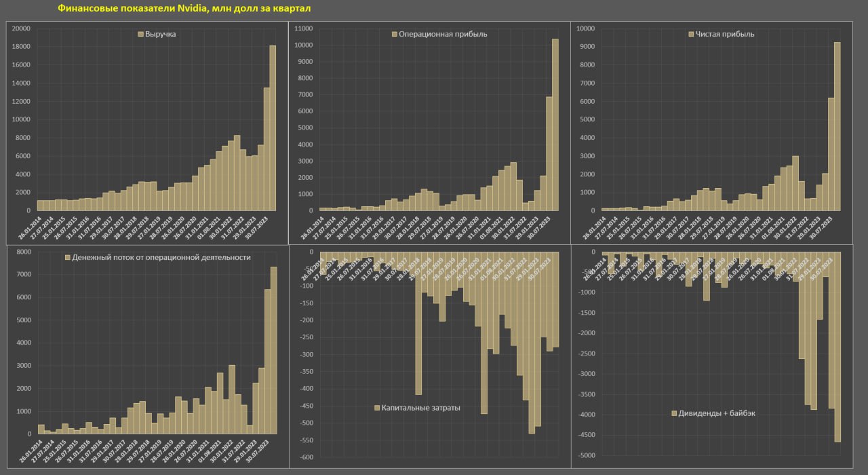Image resolution: width=868 pixels, height=475 pixels.
Task: Click the Выручка legend text
Action: click(x=161, y=34)
